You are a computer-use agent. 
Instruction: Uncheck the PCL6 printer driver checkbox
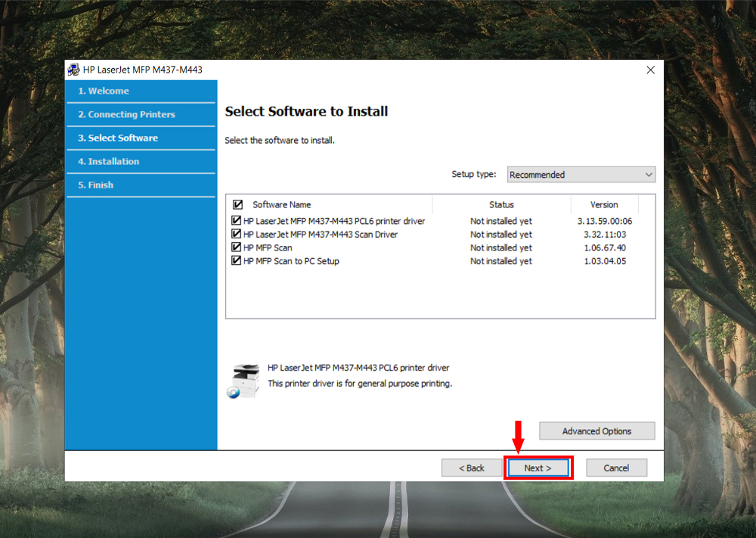coord(236,220)
